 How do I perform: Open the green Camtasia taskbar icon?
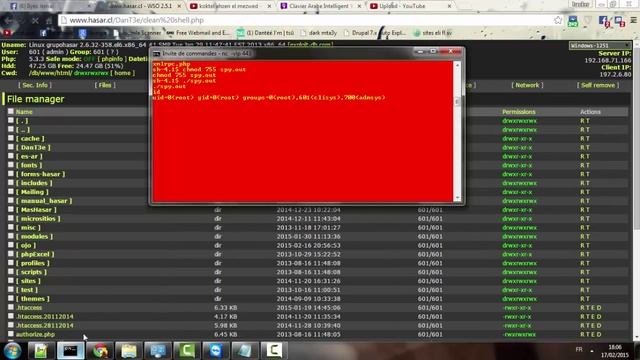pos(187,351)
